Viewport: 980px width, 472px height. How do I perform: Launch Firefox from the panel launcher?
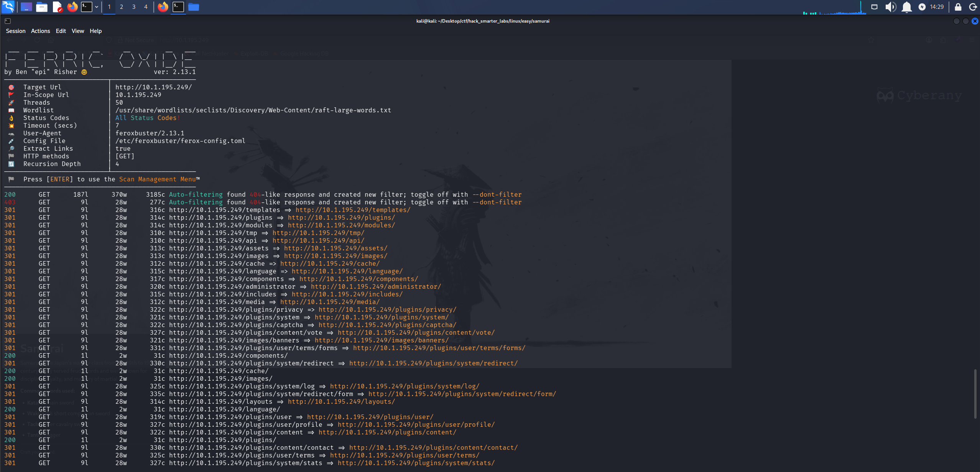pyautogui.click(x=72, y=7)
